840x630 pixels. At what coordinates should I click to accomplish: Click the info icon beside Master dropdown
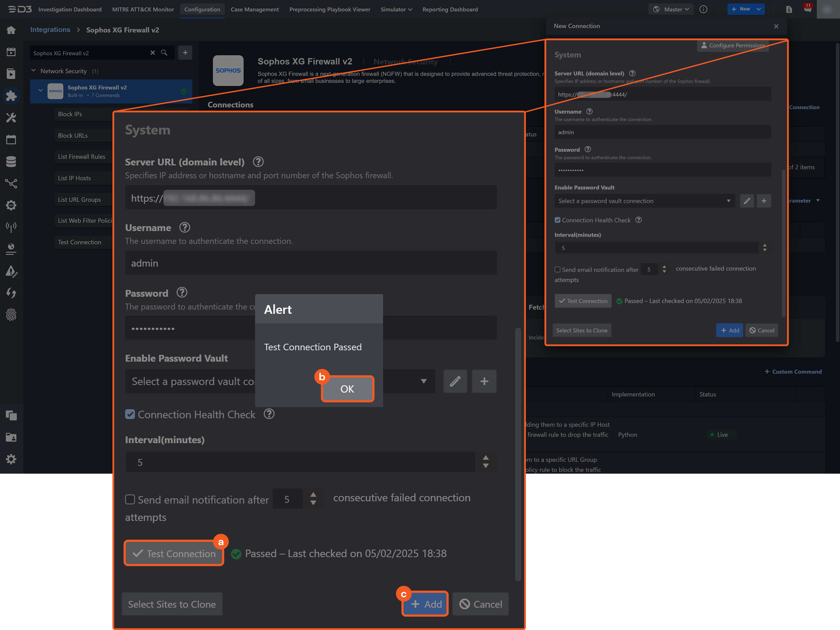pos(703,9)
